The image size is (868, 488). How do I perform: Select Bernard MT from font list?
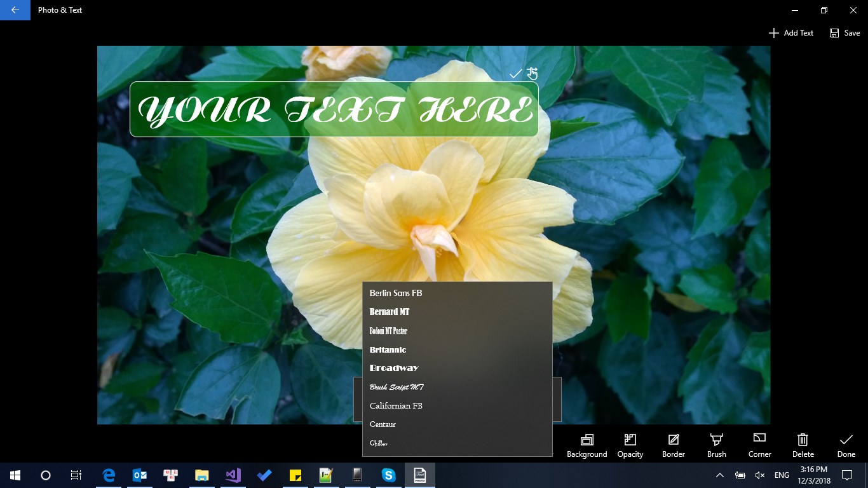pos(390,312)
